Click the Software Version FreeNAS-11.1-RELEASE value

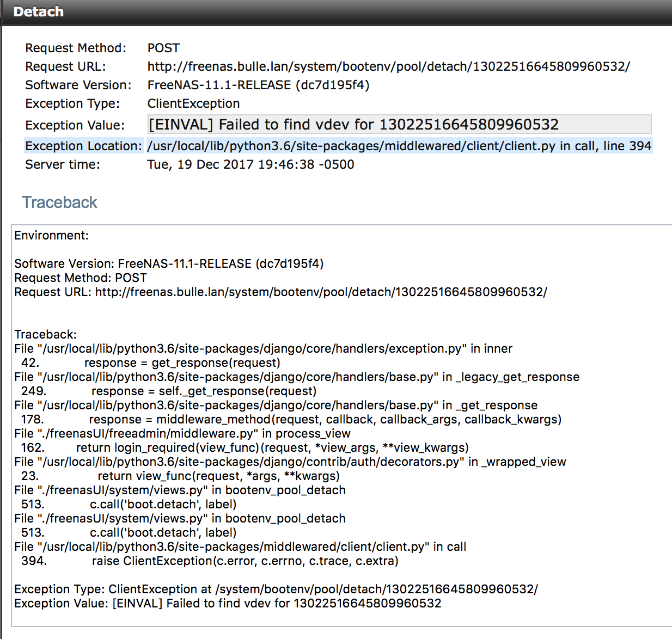point(258,85)
